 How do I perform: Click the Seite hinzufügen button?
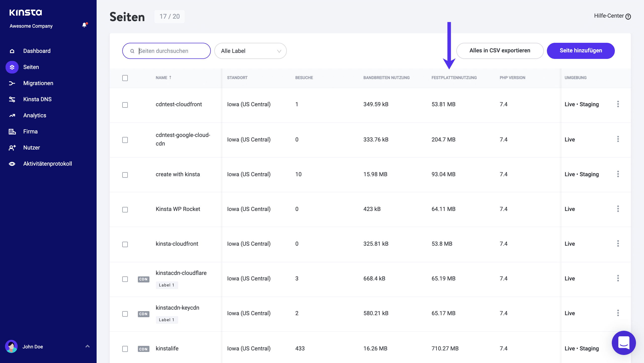coord(581,50)
